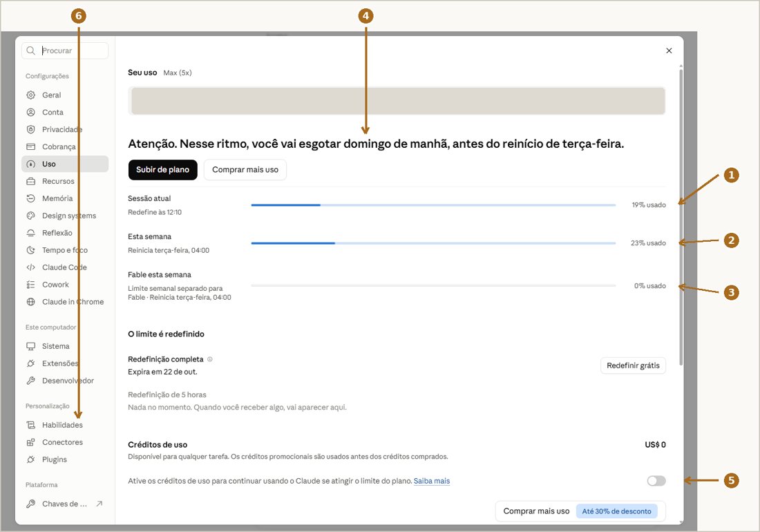760x532 pixels.
Task: Click the "Expira em 22 de out." text
Action: (x=162, y=372)
